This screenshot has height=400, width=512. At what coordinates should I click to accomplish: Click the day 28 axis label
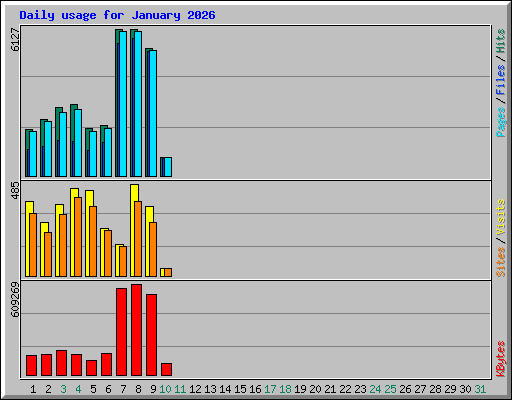[435, 389]
